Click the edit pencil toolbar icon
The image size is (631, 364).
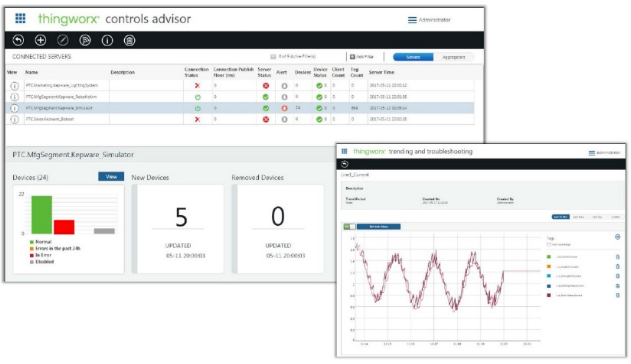coord(62,40)
